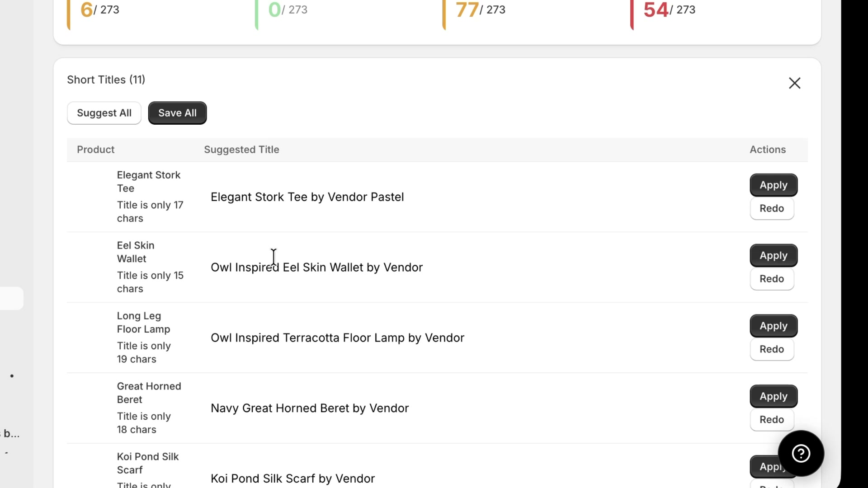The image size is (868, 488).
Task: Select the orange 6 of 273 counter
Action: pyautogui.click(x=100, y=10)
